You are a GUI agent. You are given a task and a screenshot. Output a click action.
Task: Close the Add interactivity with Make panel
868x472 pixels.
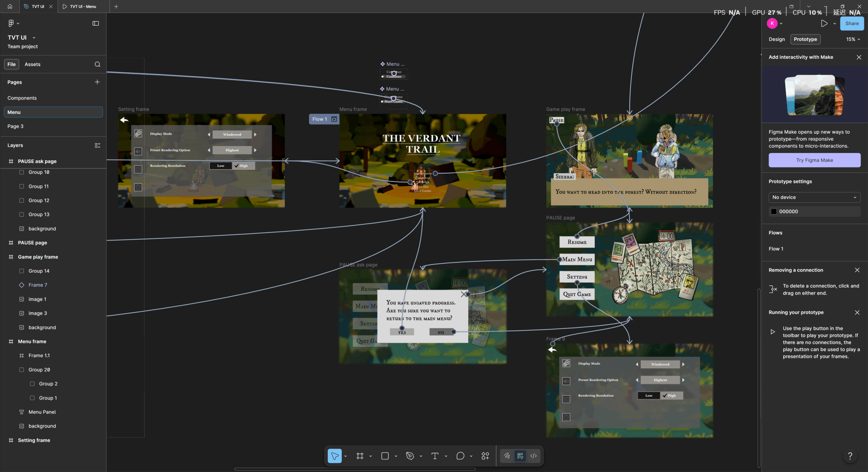[x=859, y=57]
